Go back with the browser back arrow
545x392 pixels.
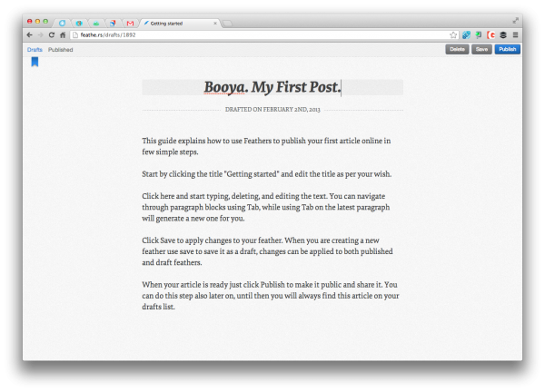[30, 34]
